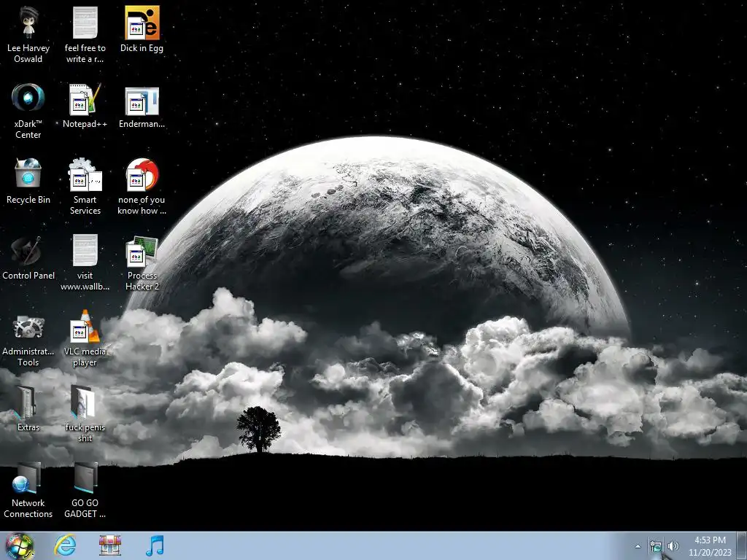Open the store-front icon on the taskbar
747x560 pixels.
coord(110,545)
